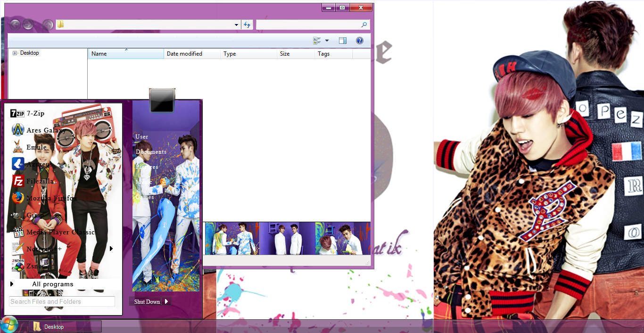
Task: Click the Start orb on the taskbar
Action: (8, 325)
